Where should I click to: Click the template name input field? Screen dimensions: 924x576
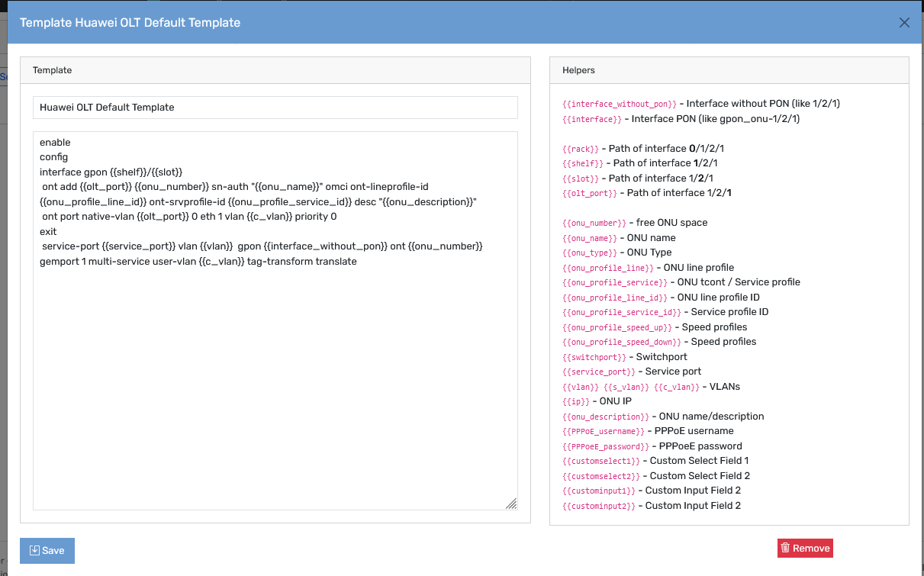[x=275, y=108]
